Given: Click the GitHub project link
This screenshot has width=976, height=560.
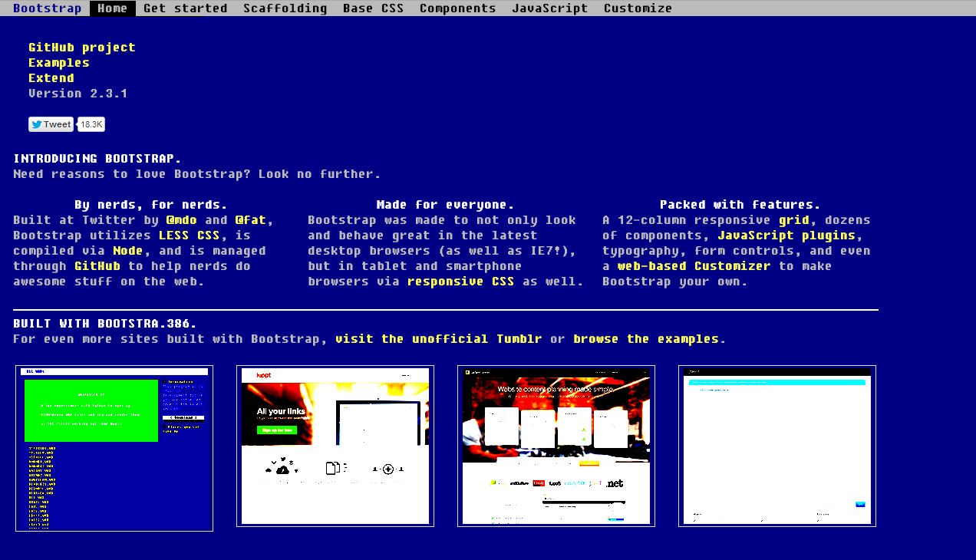Looking at the screenshot, I should point(81,48).
